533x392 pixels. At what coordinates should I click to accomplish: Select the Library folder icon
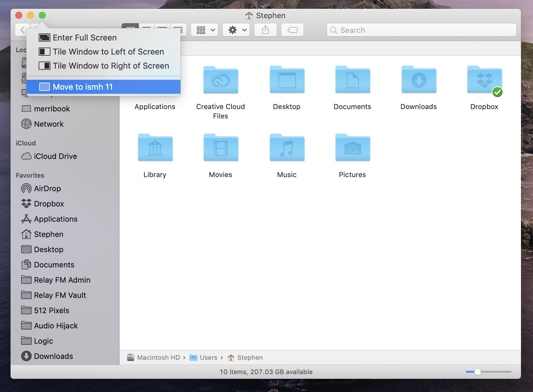[155, 147]
